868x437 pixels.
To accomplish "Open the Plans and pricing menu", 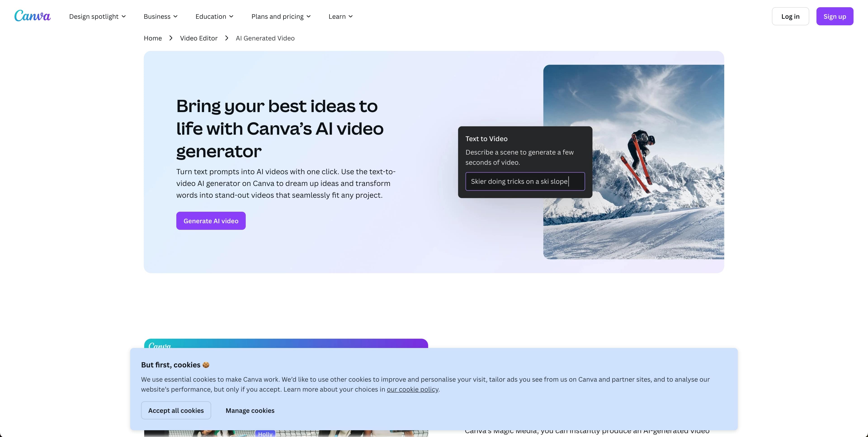I will point(281,16).
